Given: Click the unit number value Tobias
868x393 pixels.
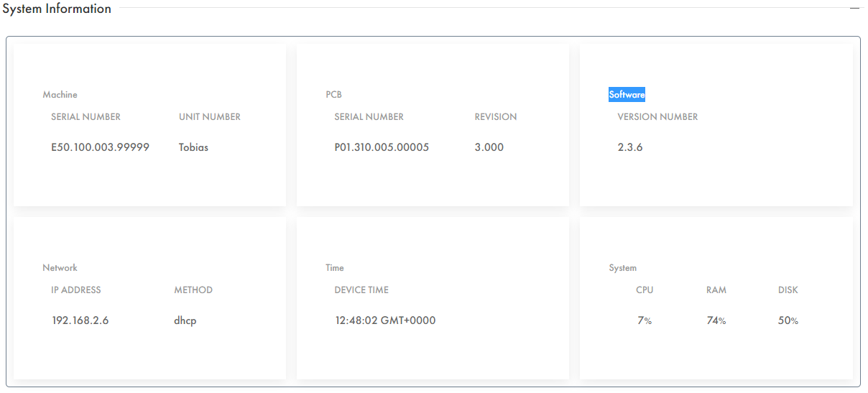Looking at the screenshot, I should click(193, 147).
